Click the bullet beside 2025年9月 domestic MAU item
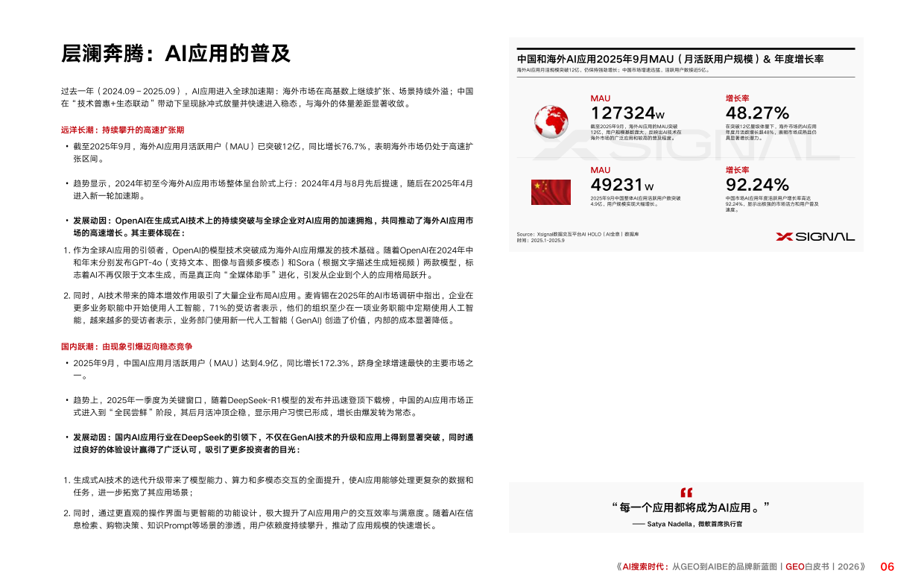This screenshot has width=924, height=585. point(66,364)
